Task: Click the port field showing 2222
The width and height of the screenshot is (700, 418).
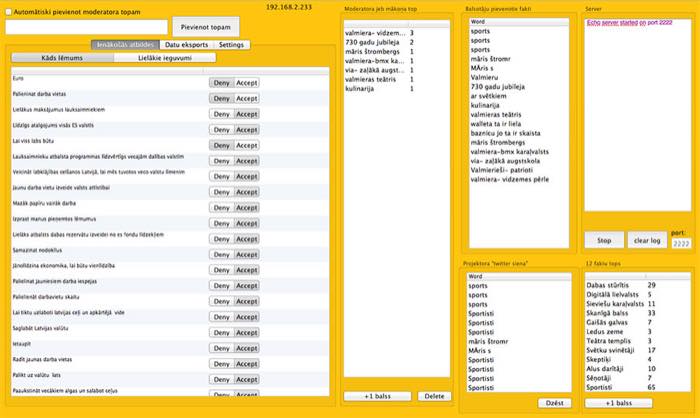Action: (x=681, y=243)
